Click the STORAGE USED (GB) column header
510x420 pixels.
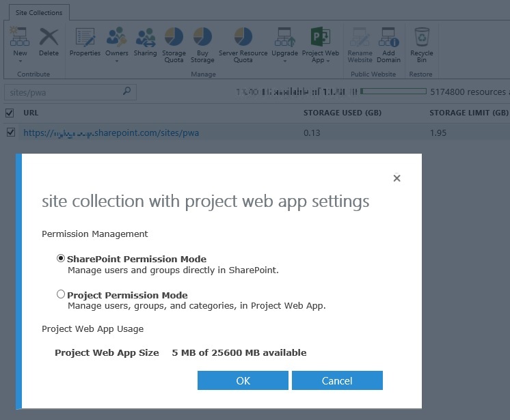(343, 113)
